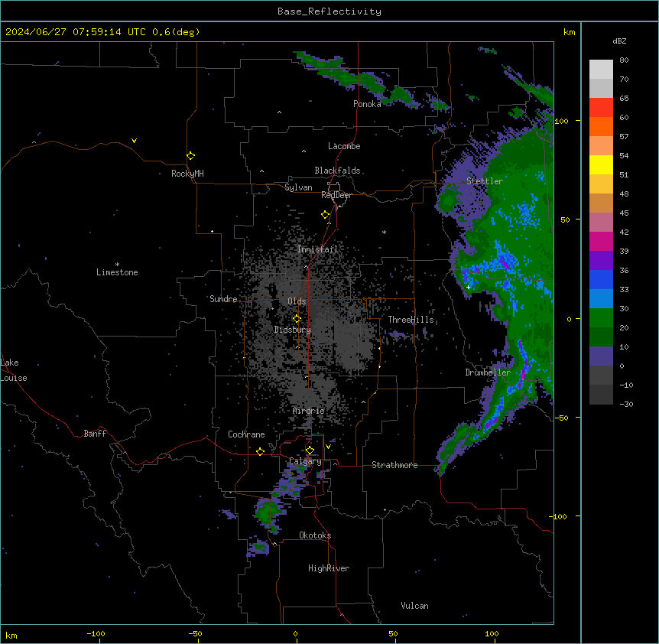Viewport: 659px width, 644px height.
Task: Choose the dark blue 33–36 dBZ swatch
Action: (601, 279)
